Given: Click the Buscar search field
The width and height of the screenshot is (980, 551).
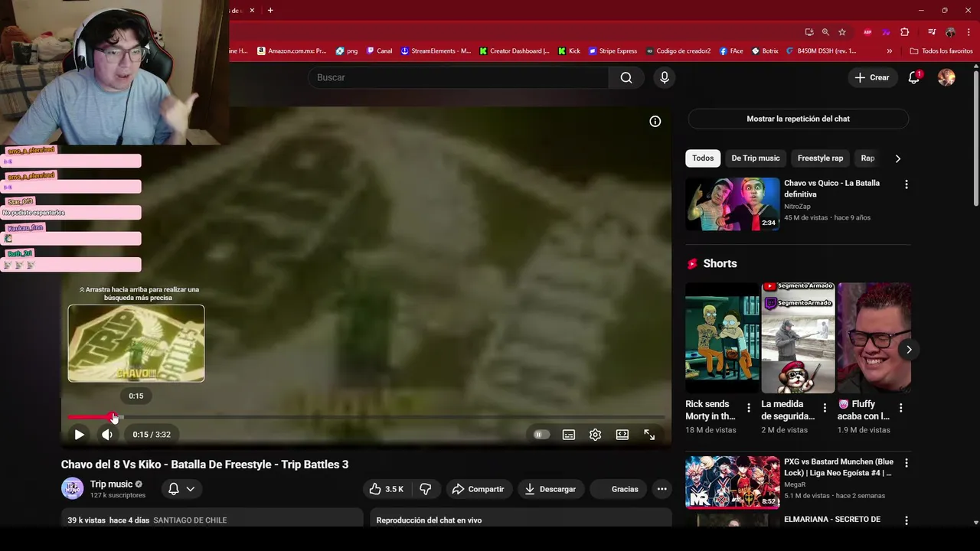Looking at the screenshot, I should [x=458, y=77].
